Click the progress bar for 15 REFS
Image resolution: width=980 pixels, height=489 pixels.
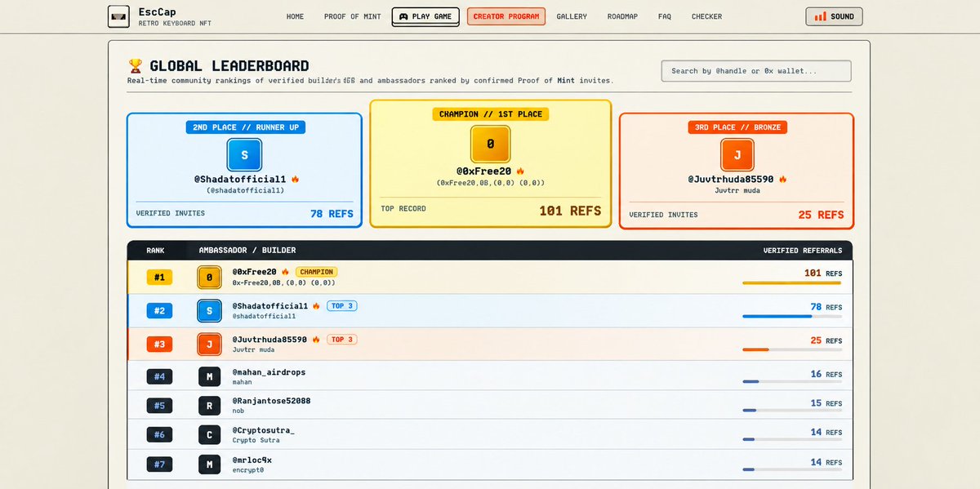(x=791, y=411)
